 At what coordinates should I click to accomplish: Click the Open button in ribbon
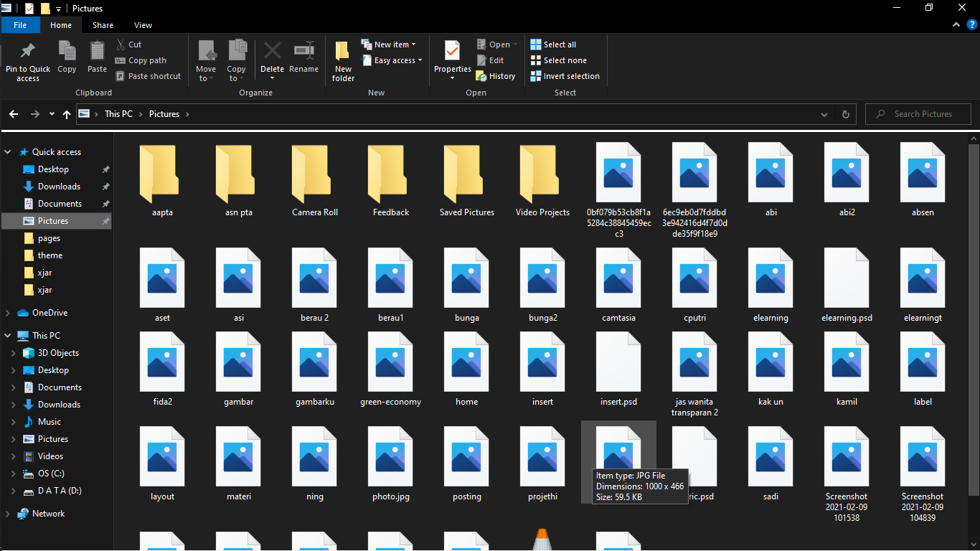click(x=496, y=44)
